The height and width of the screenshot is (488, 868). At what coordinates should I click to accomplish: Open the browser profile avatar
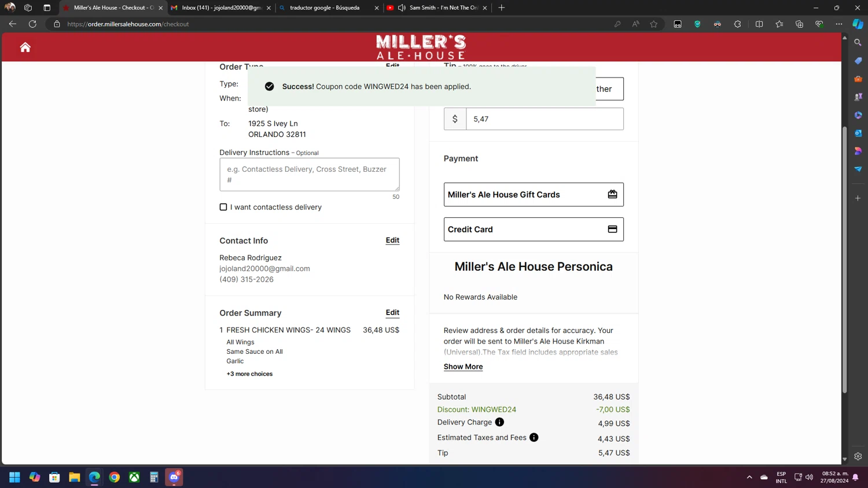(x=10, y=8)
